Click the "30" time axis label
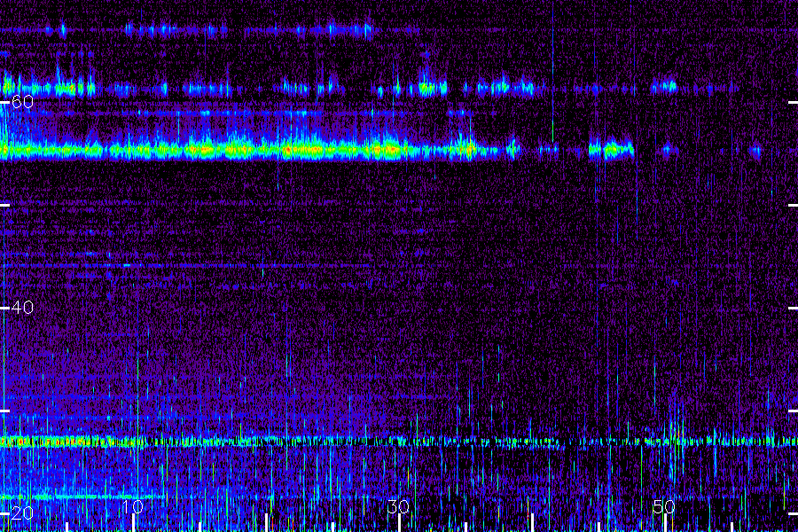 [398, 506]
